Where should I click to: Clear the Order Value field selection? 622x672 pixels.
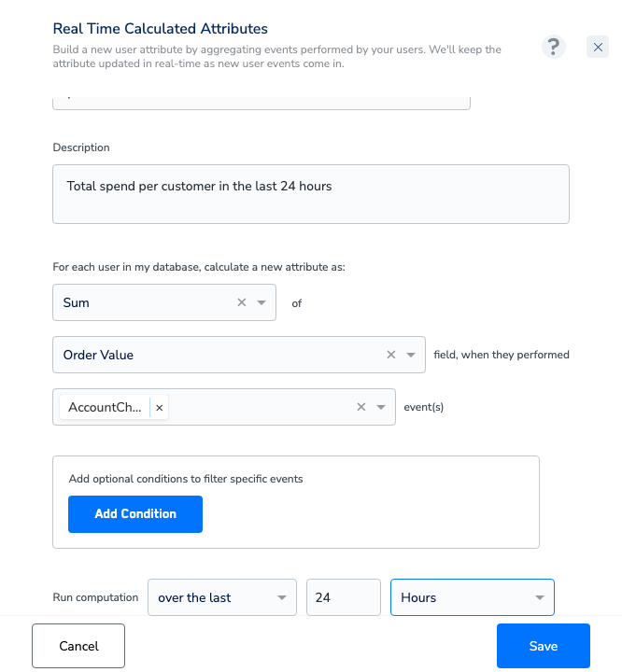390,355
